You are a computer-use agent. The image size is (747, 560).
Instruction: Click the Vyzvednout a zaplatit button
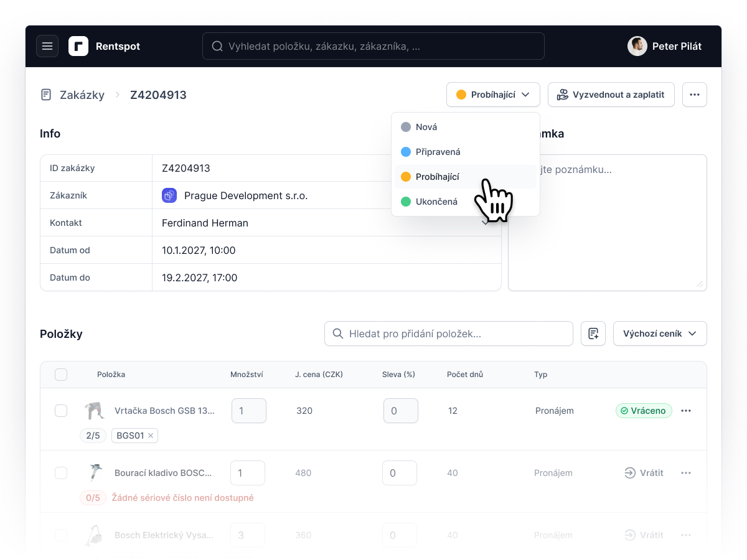[611, 95]
